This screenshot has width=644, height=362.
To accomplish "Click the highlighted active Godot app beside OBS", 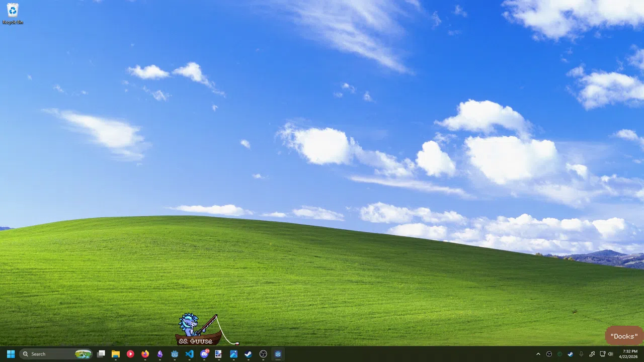I will pyautogui.click(x=278, y=354).
